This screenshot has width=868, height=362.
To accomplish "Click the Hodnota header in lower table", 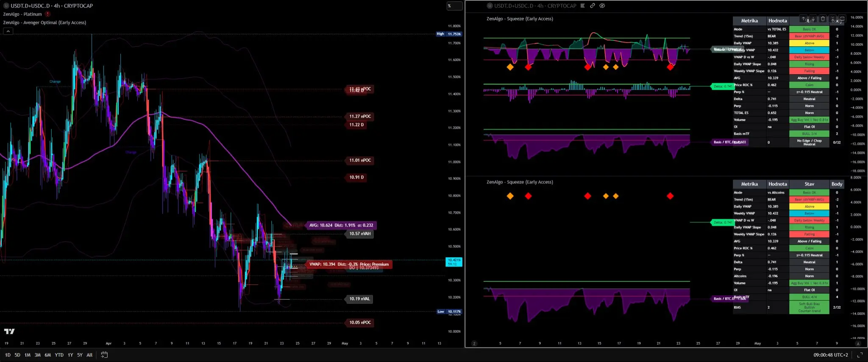I will point(778,184).
